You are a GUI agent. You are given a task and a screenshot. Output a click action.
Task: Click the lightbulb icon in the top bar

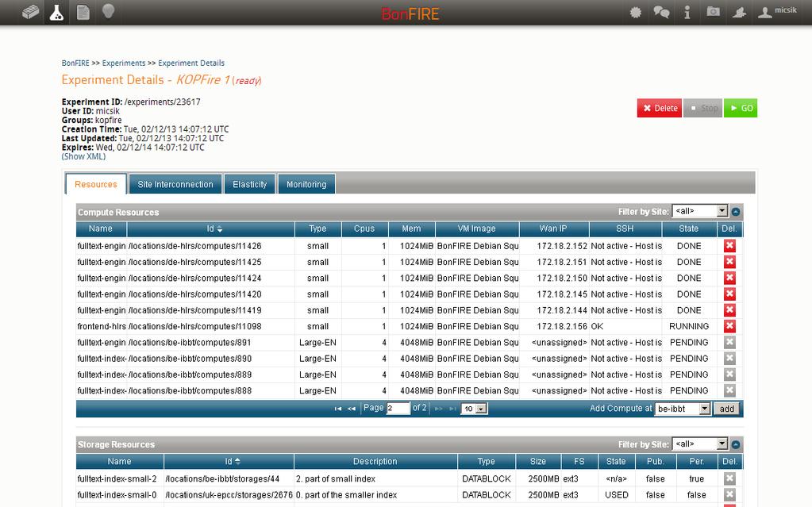108,11
